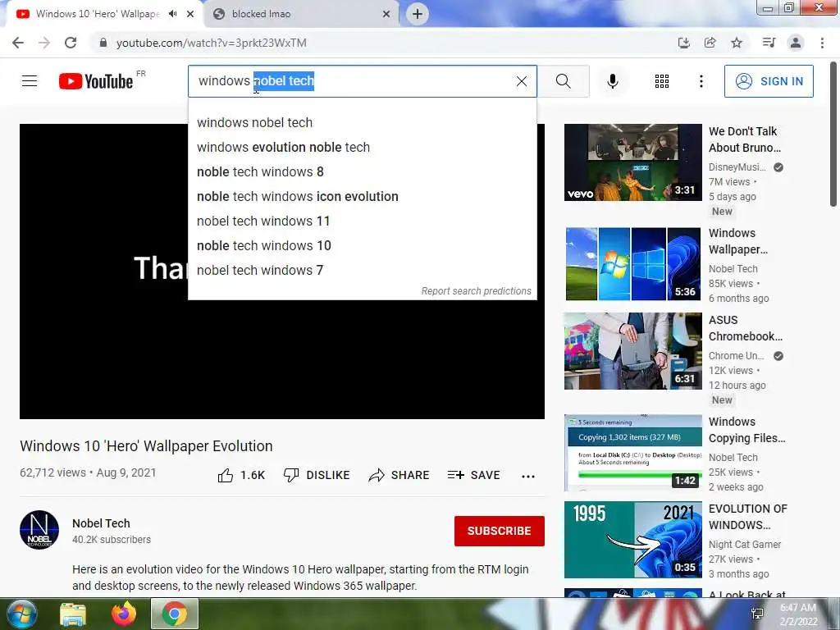The height and width of the screenshot is (630, 840).
Task: Dislike the video with thumbs down
Action: [x=317, y=475]
